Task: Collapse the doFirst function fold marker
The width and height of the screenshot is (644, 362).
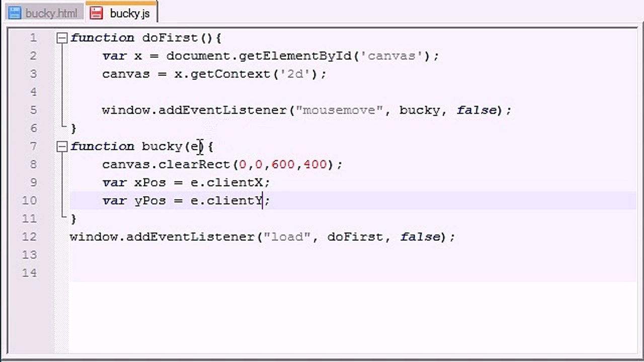Action: [62, 38]
